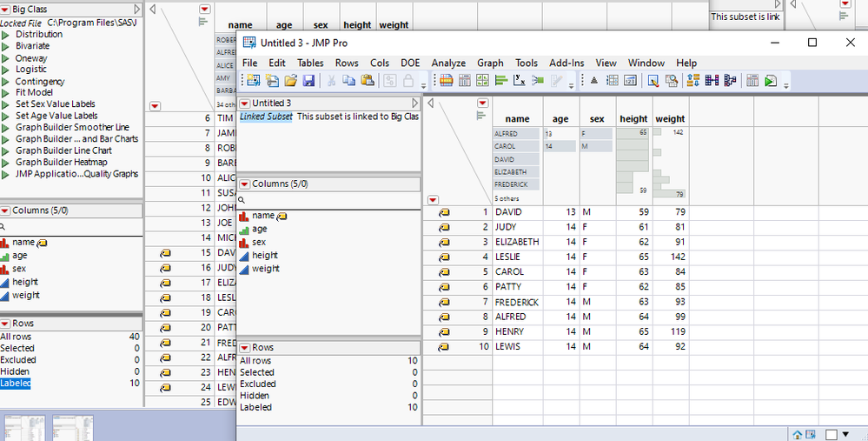Image resolution: width=868 pixels, height=441 pixels.
Task: Open column-area red triangle above Untitled 3 headers
Action: pos(483,103)
